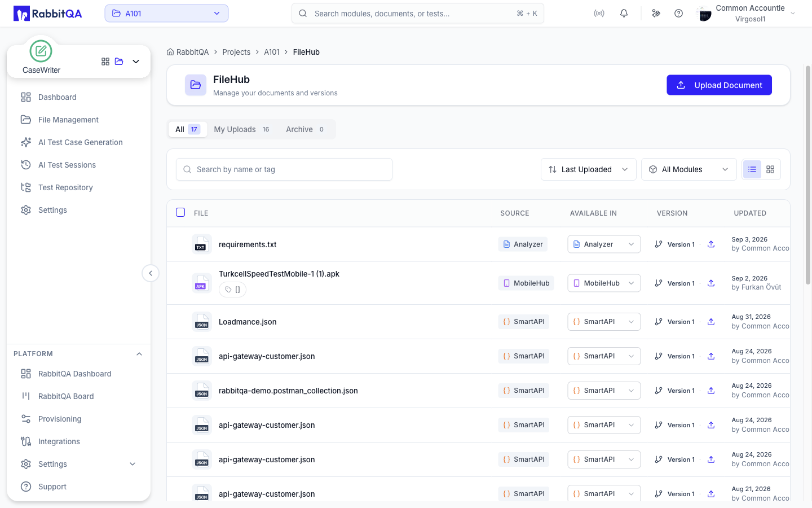Viewport: 812px width, 508px height.
Task: Open Loadmance.json file name
Action: [248, 322]
